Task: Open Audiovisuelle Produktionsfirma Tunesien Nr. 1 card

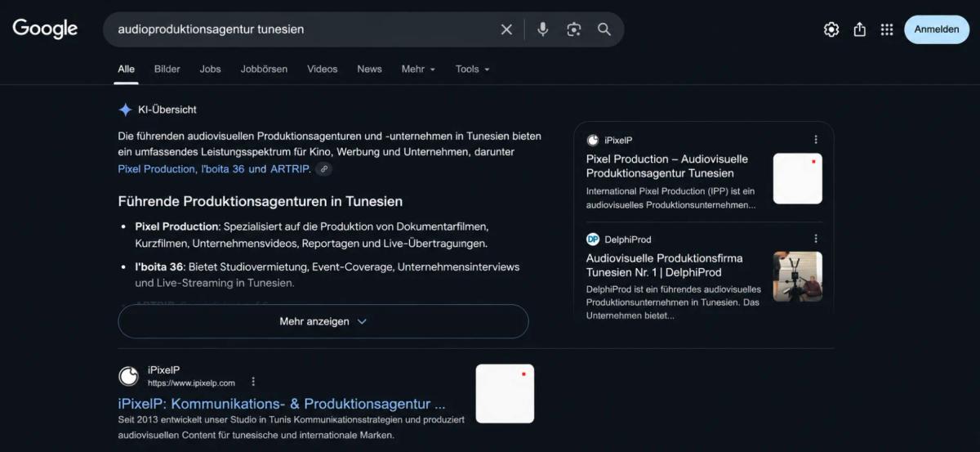Action: tap(665, 265)
